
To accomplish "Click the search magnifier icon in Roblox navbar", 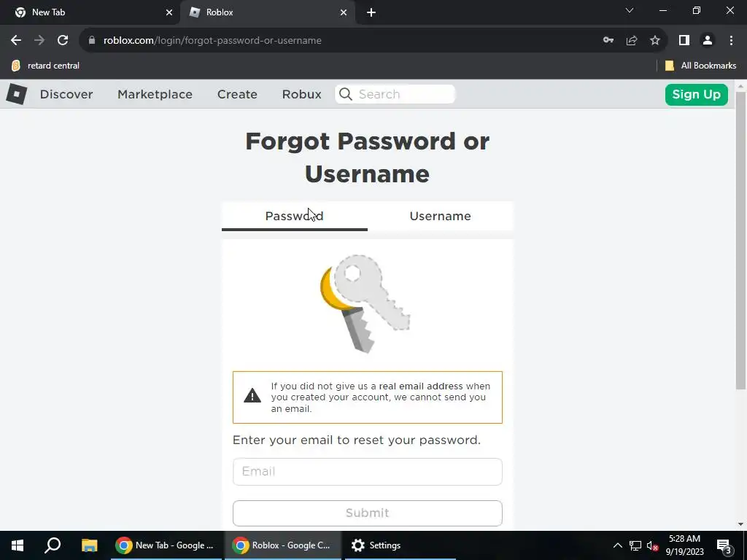I will tap(346, 94).
